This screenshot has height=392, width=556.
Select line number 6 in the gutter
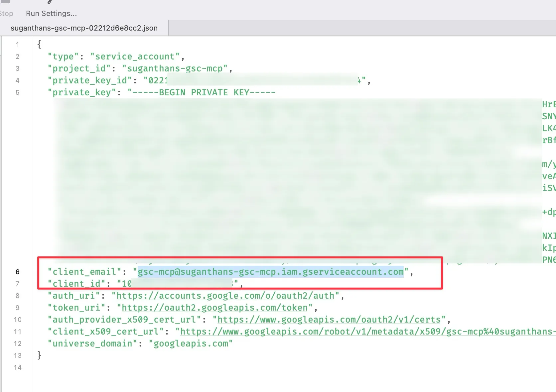point(18,272)
